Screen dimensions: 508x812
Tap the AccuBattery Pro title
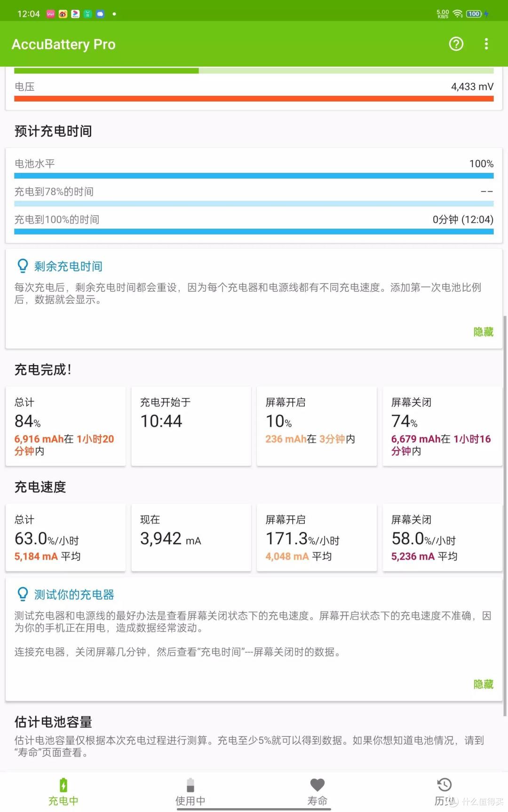click(x=63, y=44)
